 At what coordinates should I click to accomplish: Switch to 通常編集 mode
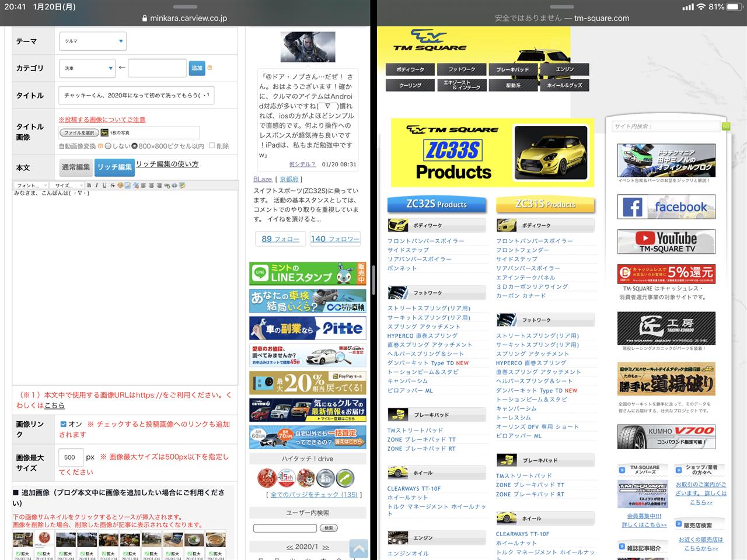click(76, 167)
